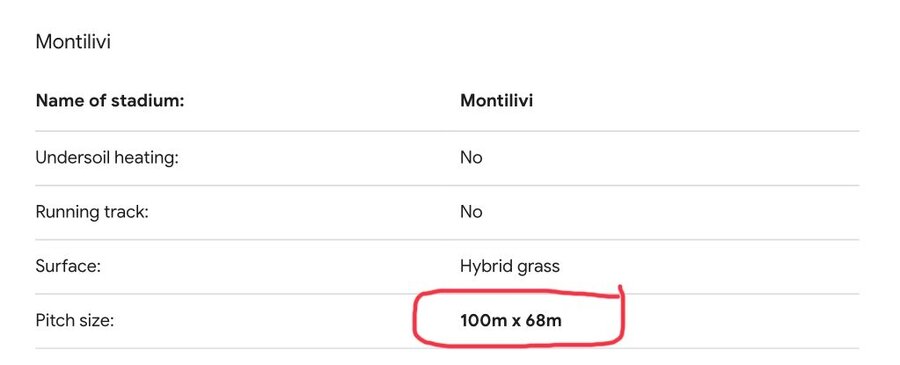Click the divider line under Pitch size row

click(x=447, y=348)
